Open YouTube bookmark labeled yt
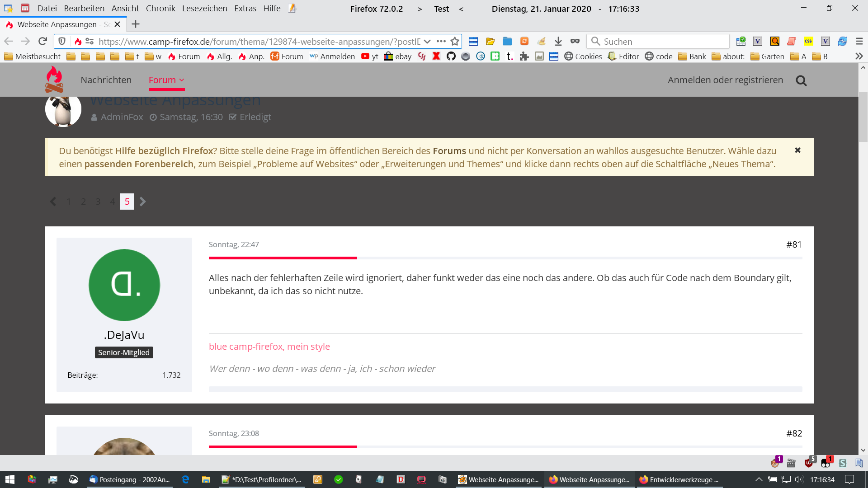868x488 pixels. 369,56
